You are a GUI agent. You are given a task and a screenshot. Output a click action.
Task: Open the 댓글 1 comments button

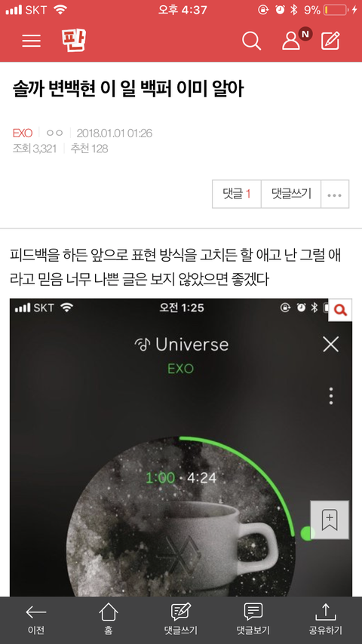pyautogui.click(x=237, y=194)
